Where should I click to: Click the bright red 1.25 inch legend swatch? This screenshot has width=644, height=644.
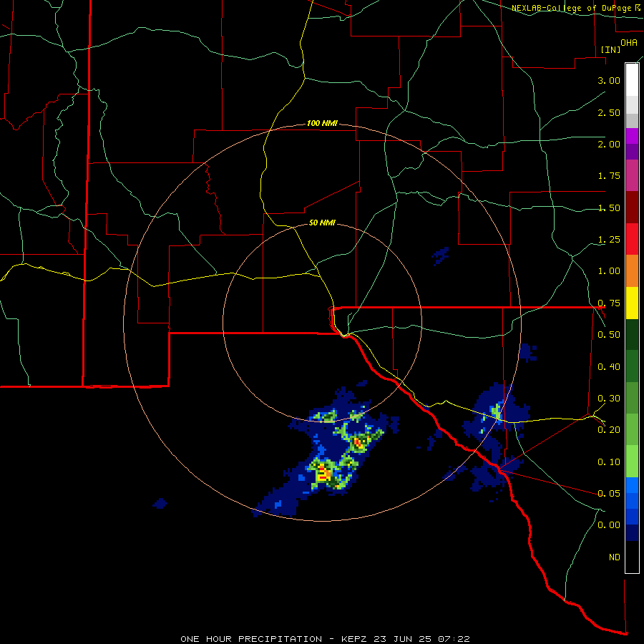tap(632, 239)
